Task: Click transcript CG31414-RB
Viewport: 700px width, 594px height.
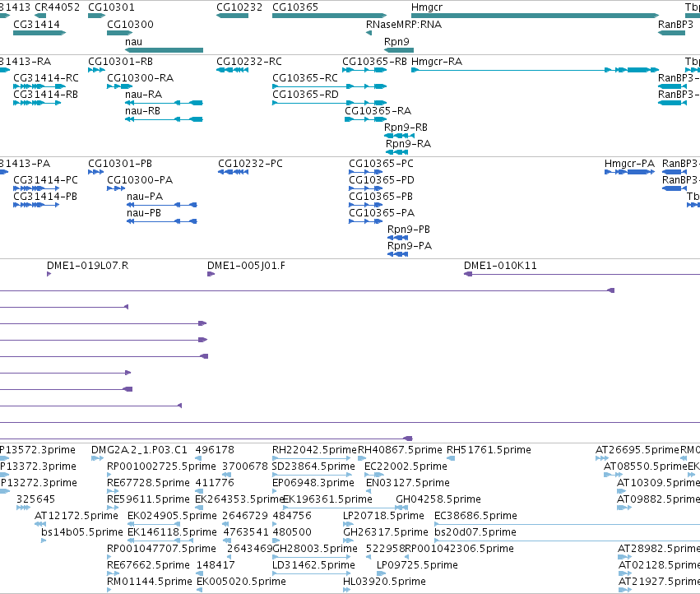Action: pyautogui.click(x=45, y=95)
